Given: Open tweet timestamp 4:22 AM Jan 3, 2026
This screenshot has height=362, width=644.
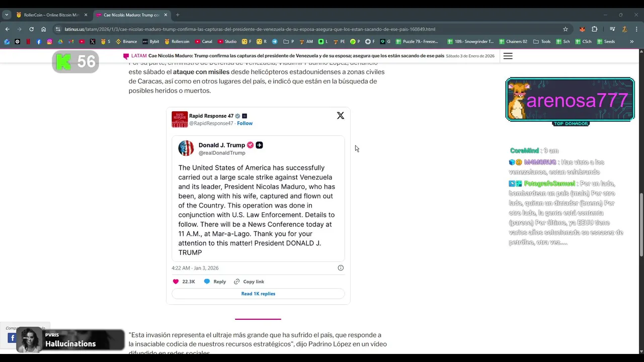Looking at the screenshot, I should [195, 268].
